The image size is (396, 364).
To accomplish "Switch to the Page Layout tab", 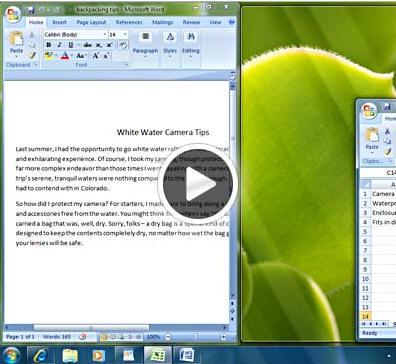I will [x=91, y=22].
